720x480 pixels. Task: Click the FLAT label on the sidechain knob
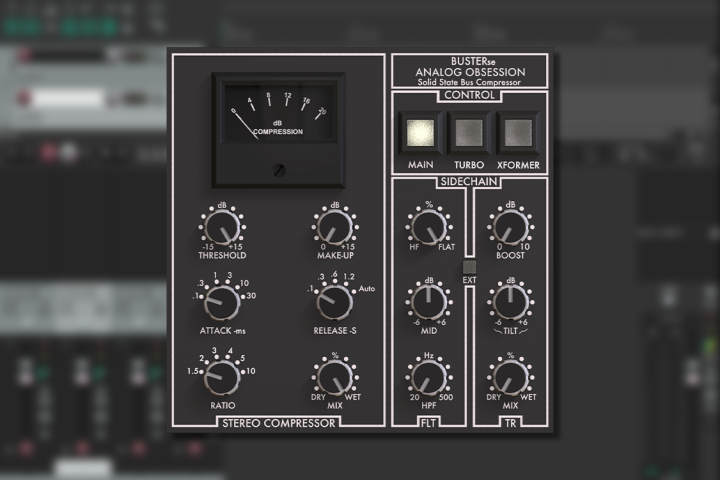pyautogui.click(x=447, y=247)
